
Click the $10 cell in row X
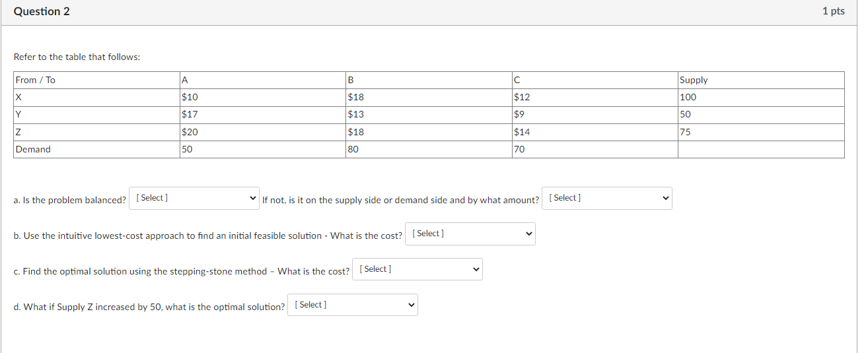coord(262,98)
